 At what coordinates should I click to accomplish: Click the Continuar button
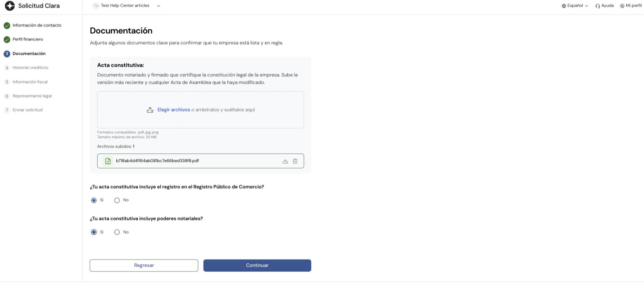click(x=257, y=265)
